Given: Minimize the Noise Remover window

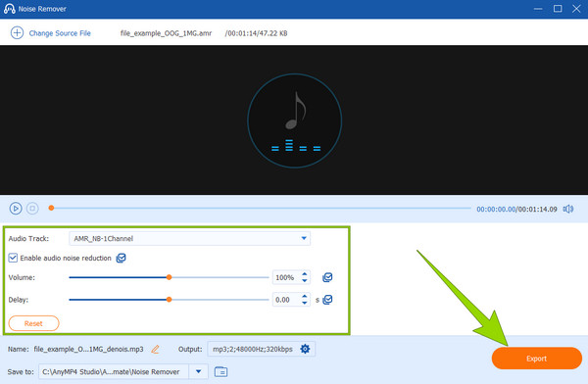Looking at the screenshot, I should coord(538,9).
